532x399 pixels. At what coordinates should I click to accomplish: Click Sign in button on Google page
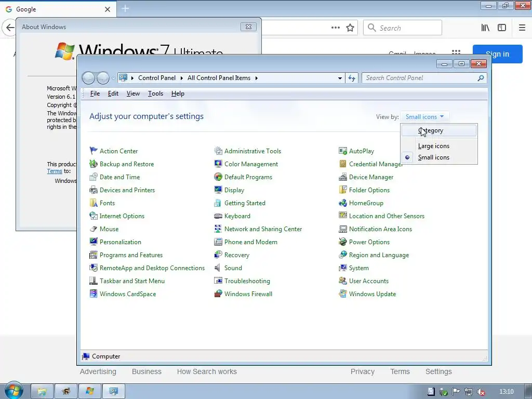497,54
